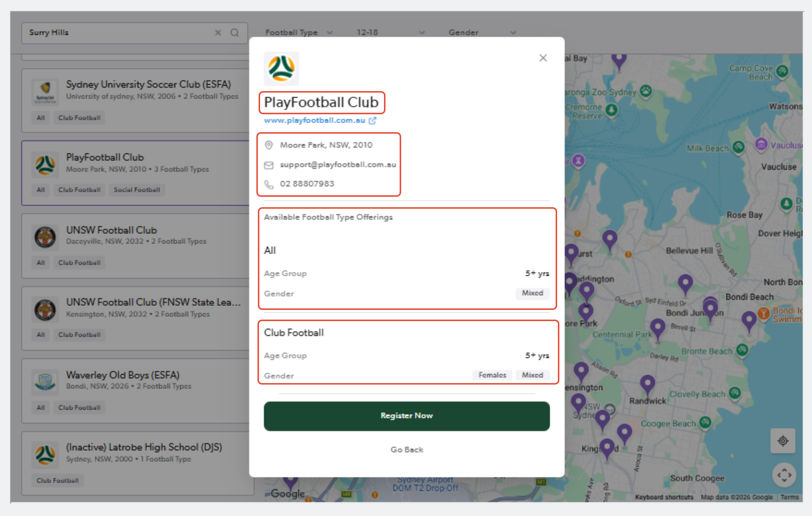
Task: Click the Social Football tag on PlayFootball Club
Action: point(137,190)
